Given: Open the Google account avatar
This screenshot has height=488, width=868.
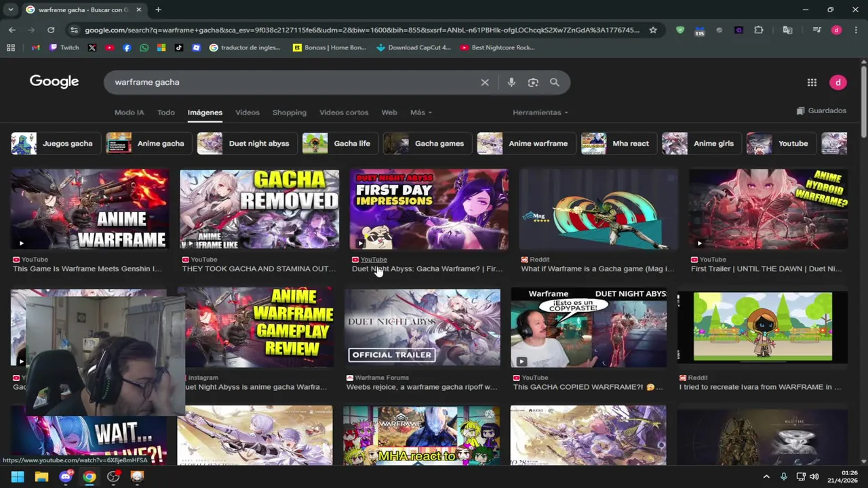Looking at the screenshot, I should [x=838, y=82].
